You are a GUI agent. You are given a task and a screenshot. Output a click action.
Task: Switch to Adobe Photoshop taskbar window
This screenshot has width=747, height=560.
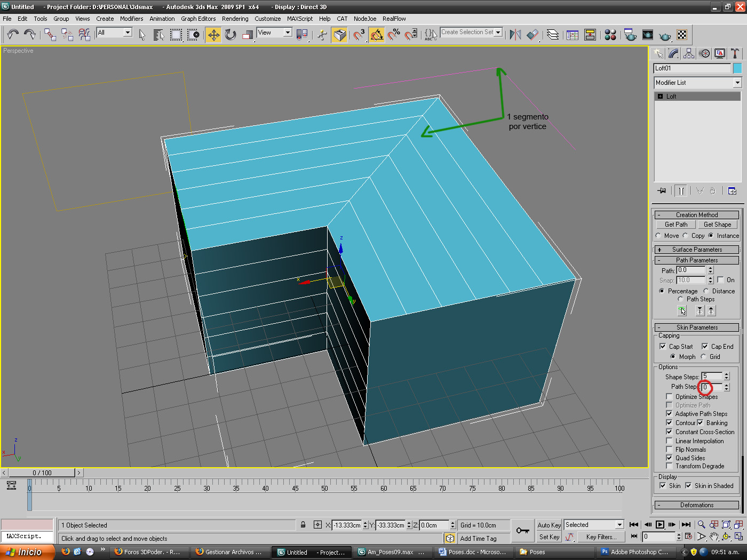point(635,552)
